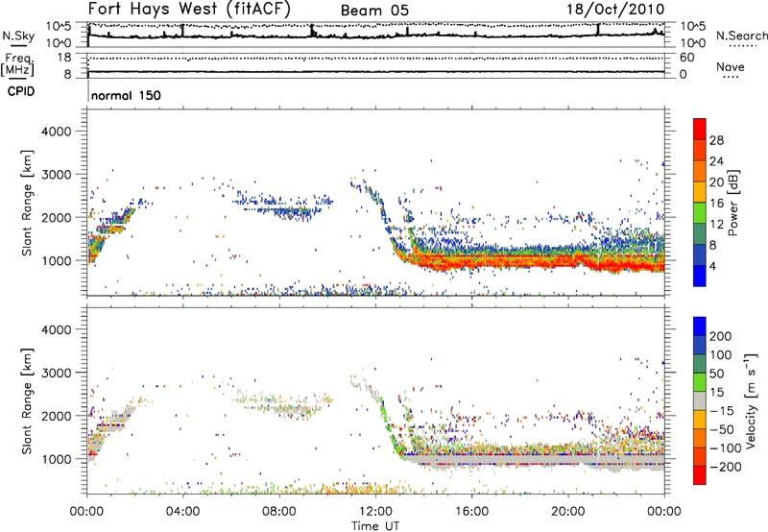The height and width of the screenshot is (532, 768).
Task: Click the 20:00 time tick label
Action: coord(567,512)
